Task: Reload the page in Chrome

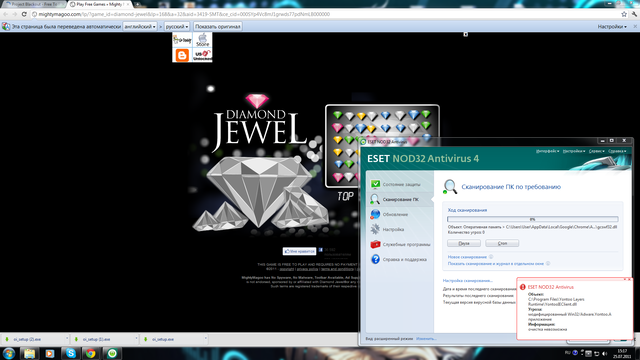Action: pyautogui.click(x=24, y=14)
